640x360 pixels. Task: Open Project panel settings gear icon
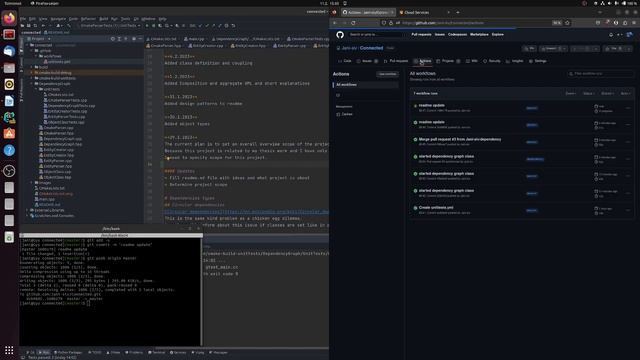[x=133, y=39]
